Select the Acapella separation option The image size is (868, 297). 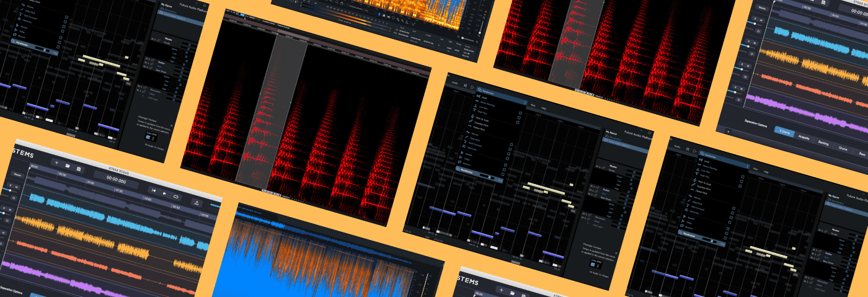pos(804,136)
